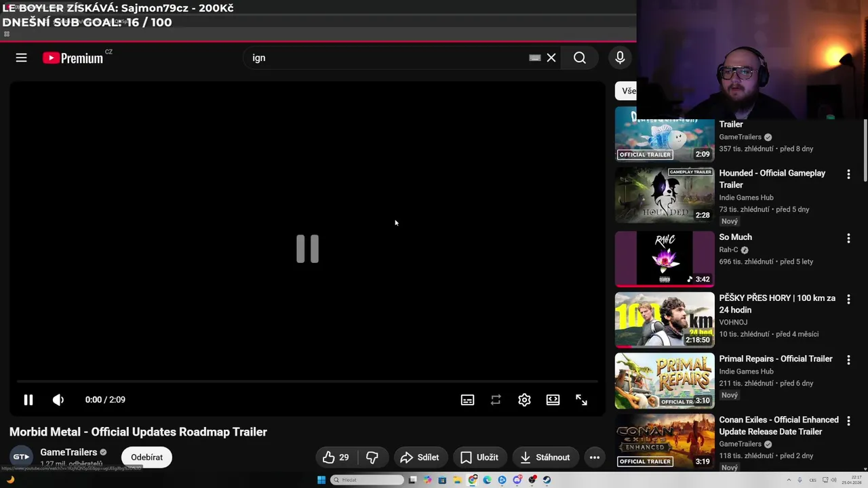
Task: Click the tray microphone icon
Action: point(800,480)
